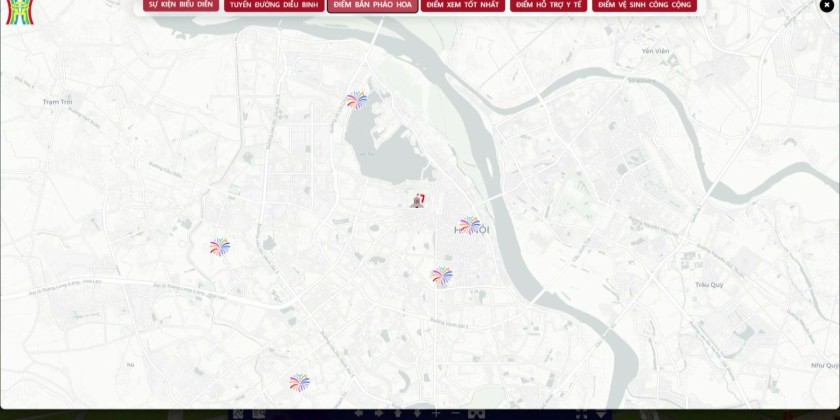Click the fireworks marker north of West Lake
This screenshot has width=840, height=420.
[x=356, y=99]
